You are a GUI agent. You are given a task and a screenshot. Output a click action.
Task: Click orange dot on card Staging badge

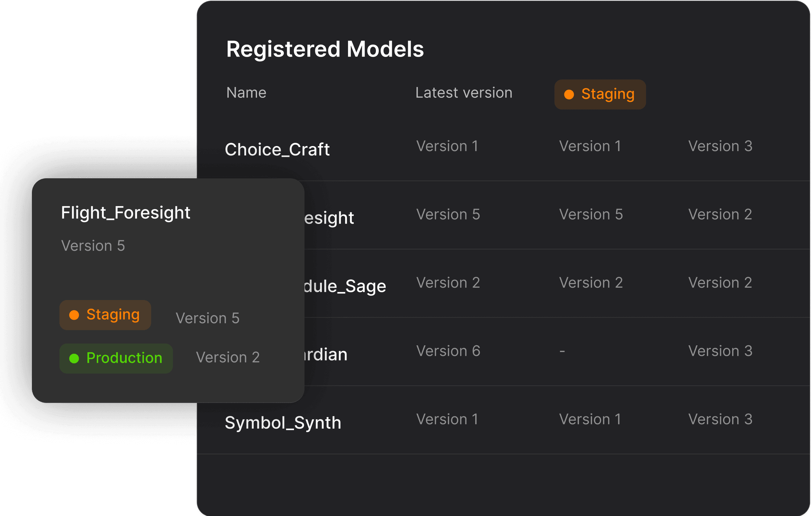(x=74, y=315)
